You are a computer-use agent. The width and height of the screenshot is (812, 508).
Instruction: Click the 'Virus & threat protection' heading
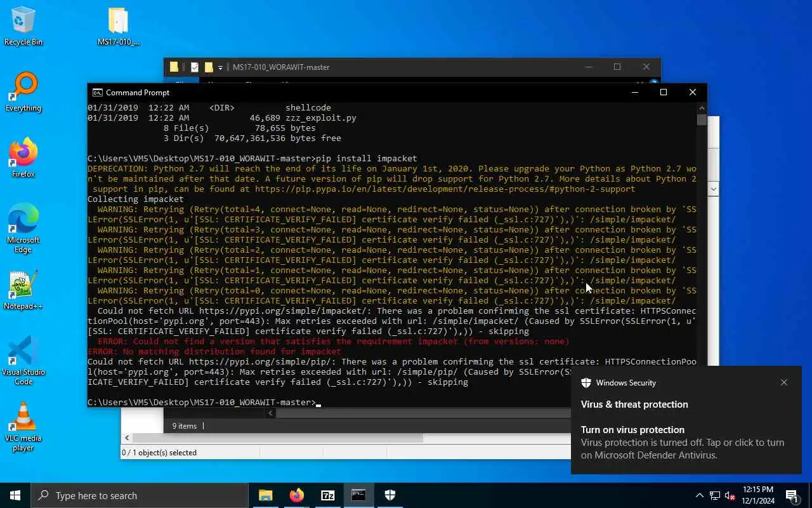pyautogui.click(x=634, y=404)
